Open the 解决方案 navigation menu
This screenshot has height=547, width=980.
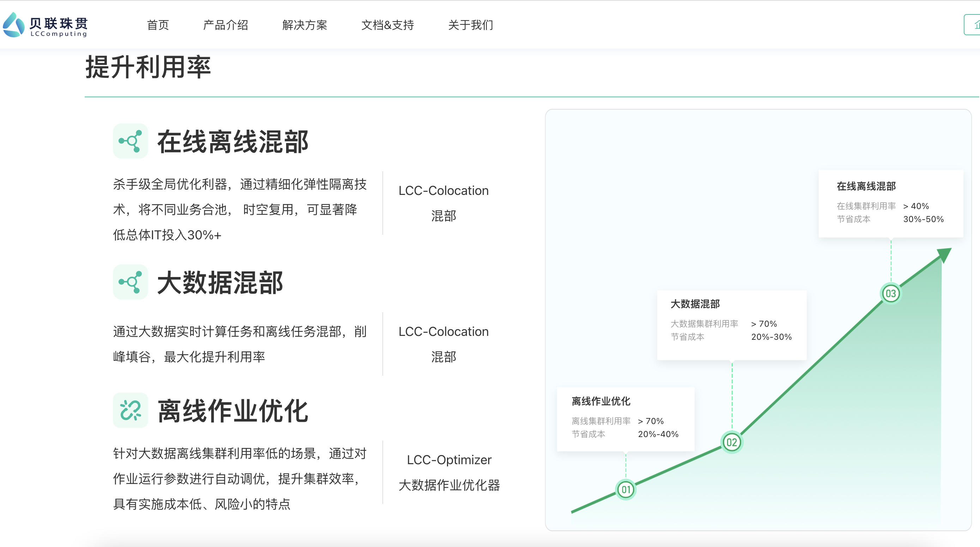[x=305, y=25]
